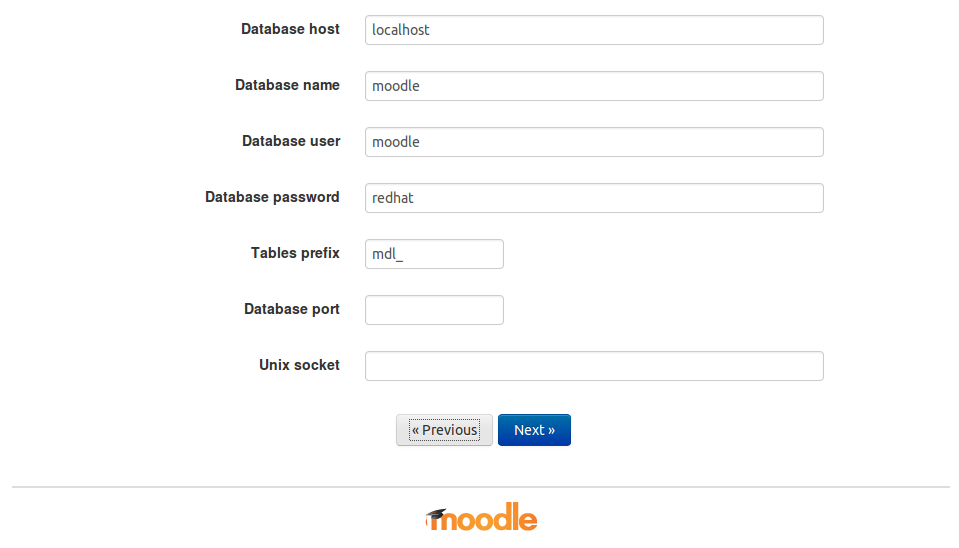Focus the Database host field containing localhost

[x=594, y=30]
